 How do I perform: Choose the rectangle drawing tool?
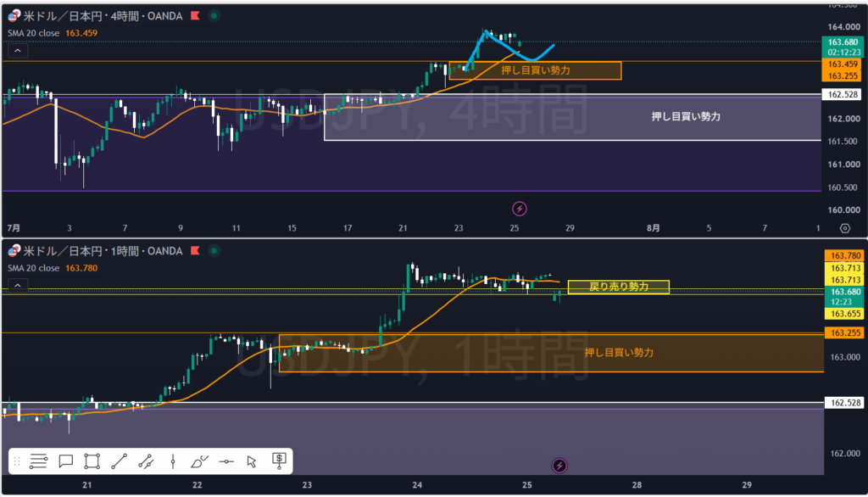coord(92,461)
